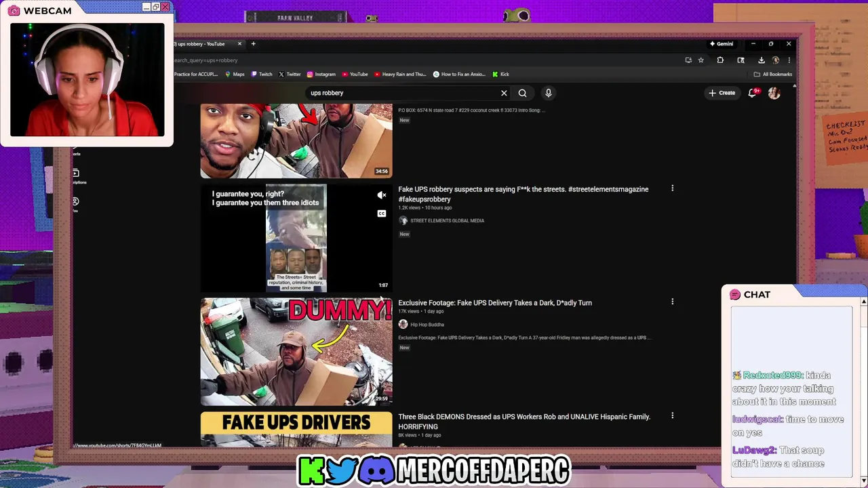Click the STREET ELEMENTS channel avatar

(403, 220)
